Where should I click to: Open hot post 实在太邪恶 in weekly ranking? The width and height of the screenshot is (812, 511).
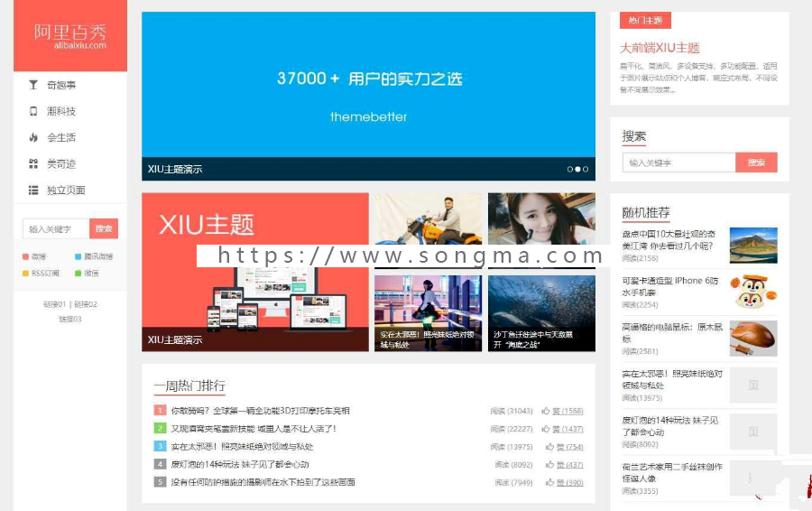pos(242,447)
